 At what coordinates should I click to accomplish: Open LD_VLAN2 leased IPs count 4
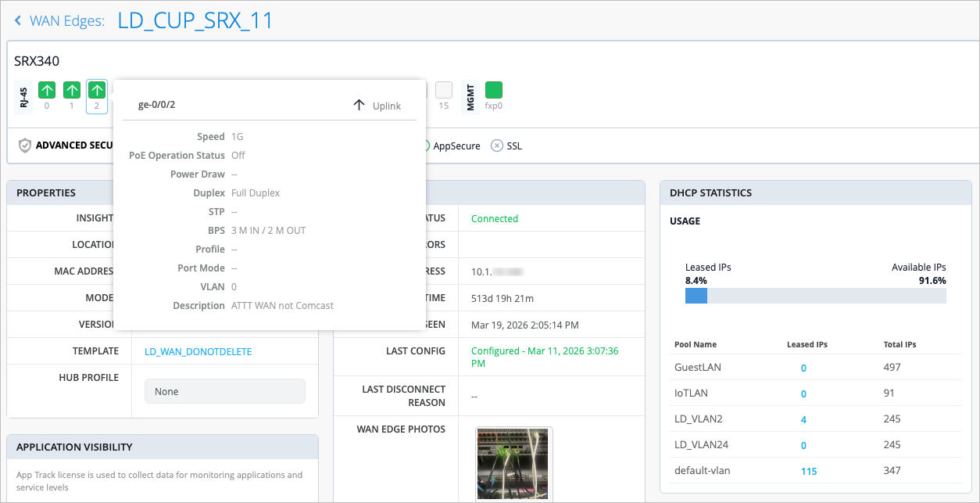coord(803,419)
